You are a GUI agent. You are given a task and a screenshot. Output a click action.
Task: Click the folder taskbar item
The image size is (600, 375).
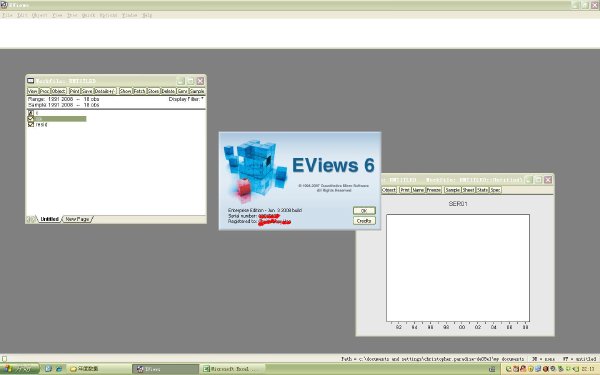(99, 369)
